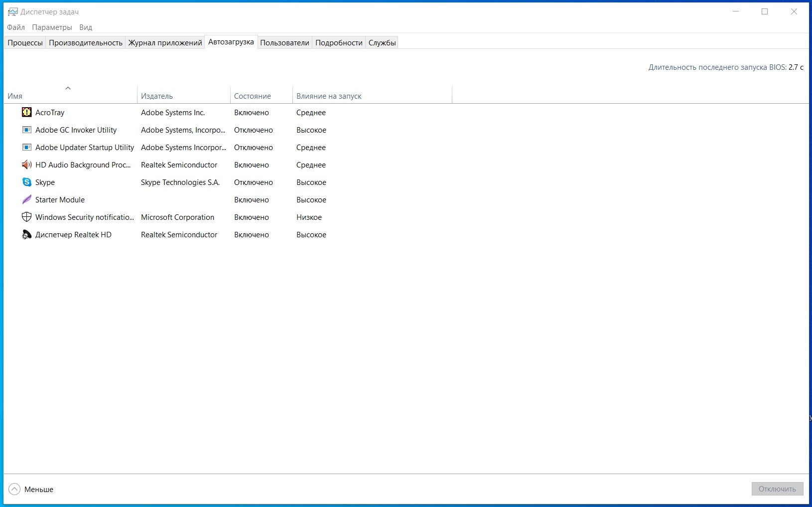Select the Starter Module feather icon
Viewport: 812px width, 507px height.
(27, 199)
